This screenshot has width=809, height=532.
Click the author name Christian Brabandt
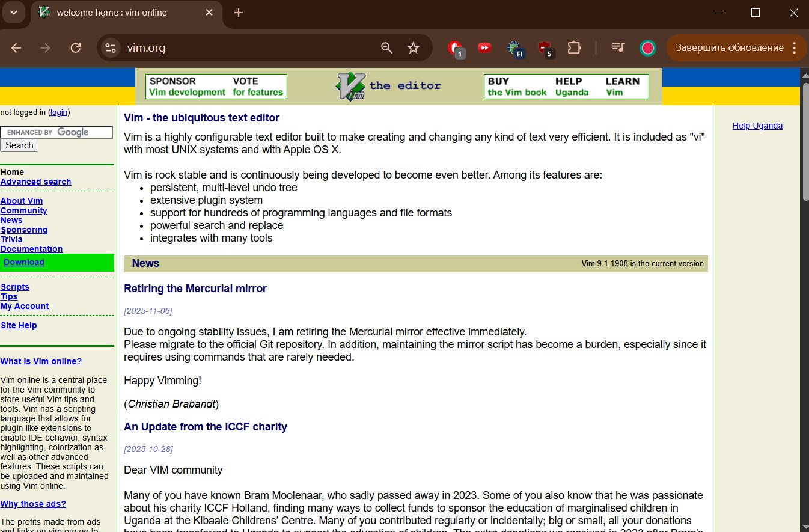click(x=171, y=404)
